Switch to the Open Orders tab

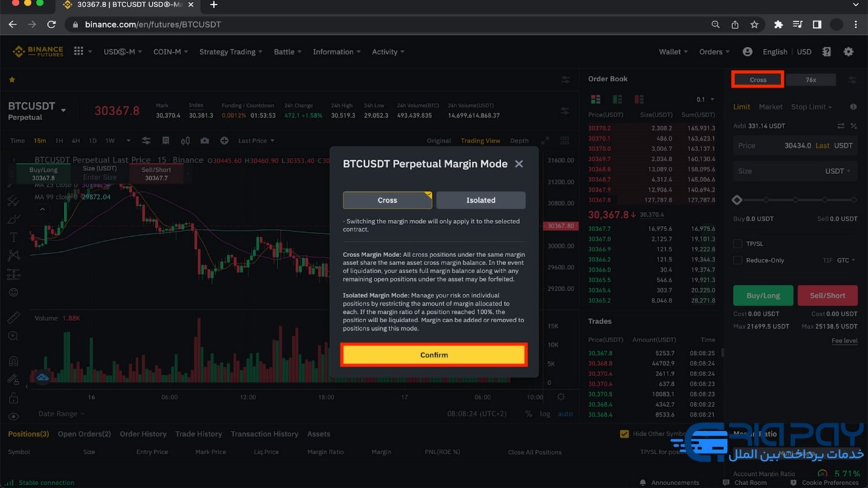84,434
